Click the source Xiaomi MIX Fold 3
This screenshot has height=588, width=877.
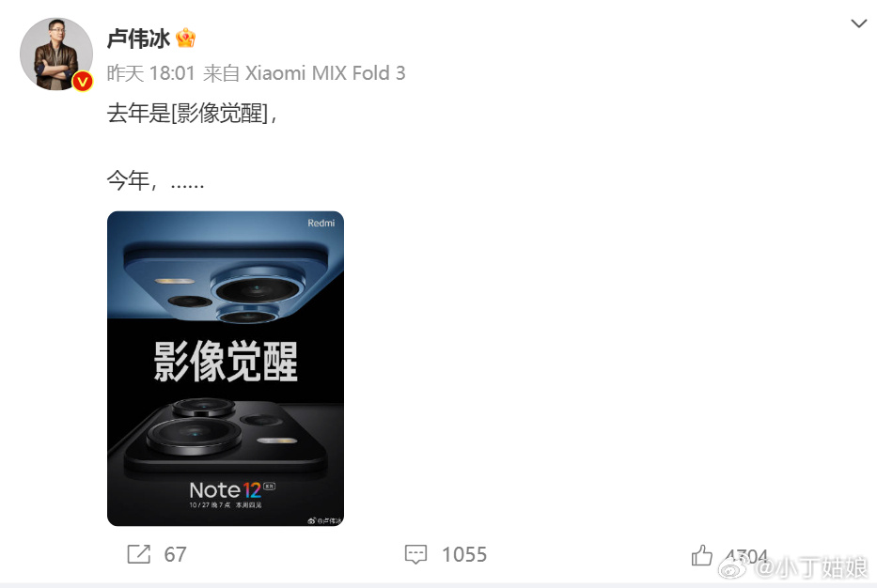pyautogui.click(x=325, y=73)
